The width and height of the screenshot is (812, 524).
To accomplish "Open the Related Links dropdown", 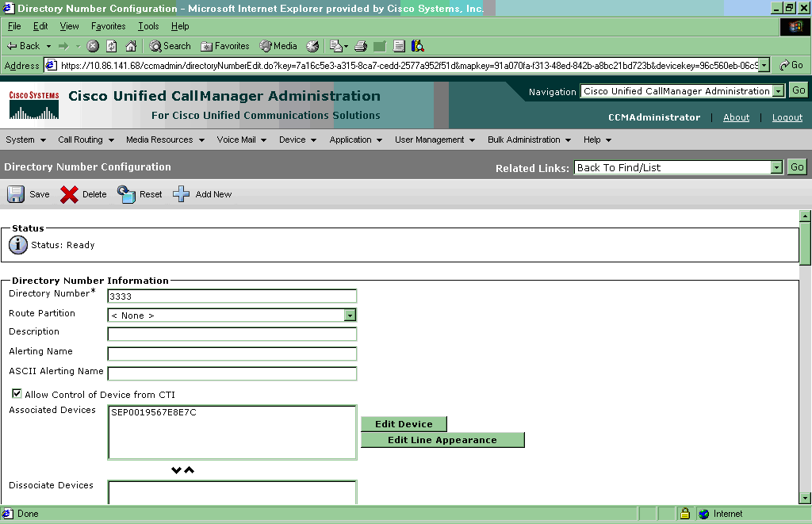I will pos(776,167).
